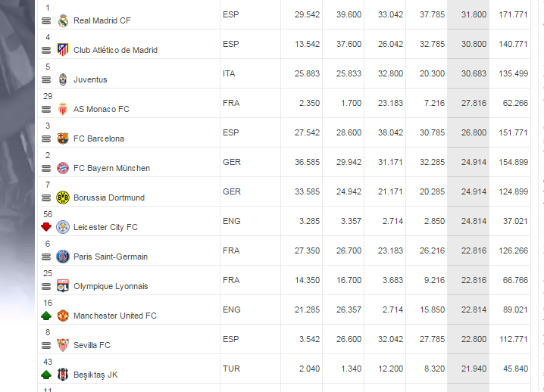Click green up arrow beside Beşiktaş JK
The width and height of the screenshot is (544, 392).
46,375
